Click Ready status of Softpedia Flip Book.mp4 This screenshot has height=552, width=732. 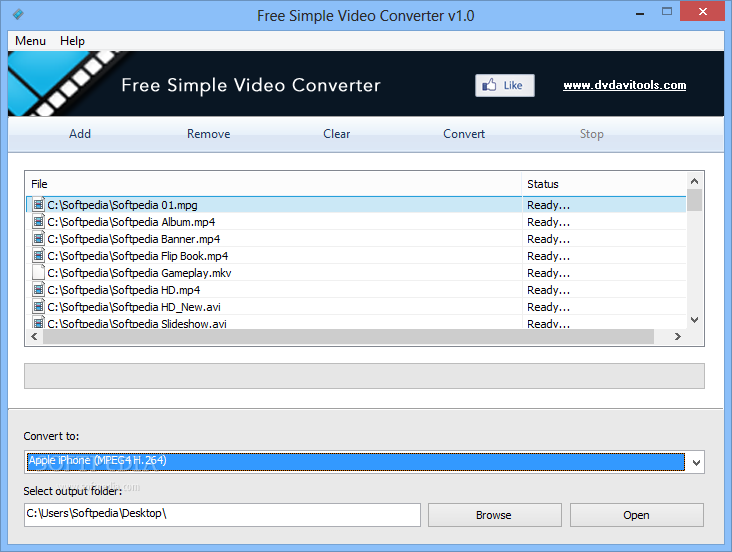549,256
